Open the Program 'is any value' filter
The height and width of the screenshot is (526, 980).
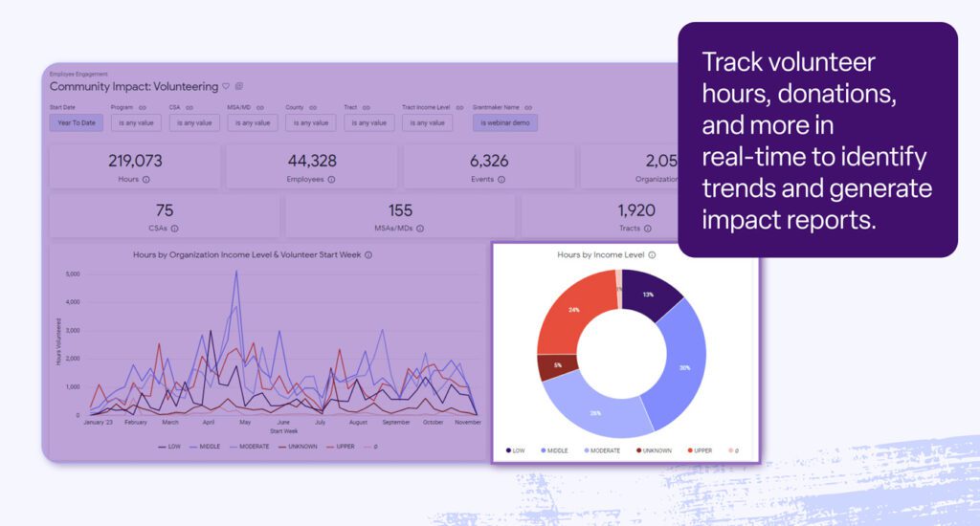tap(136, 122)
